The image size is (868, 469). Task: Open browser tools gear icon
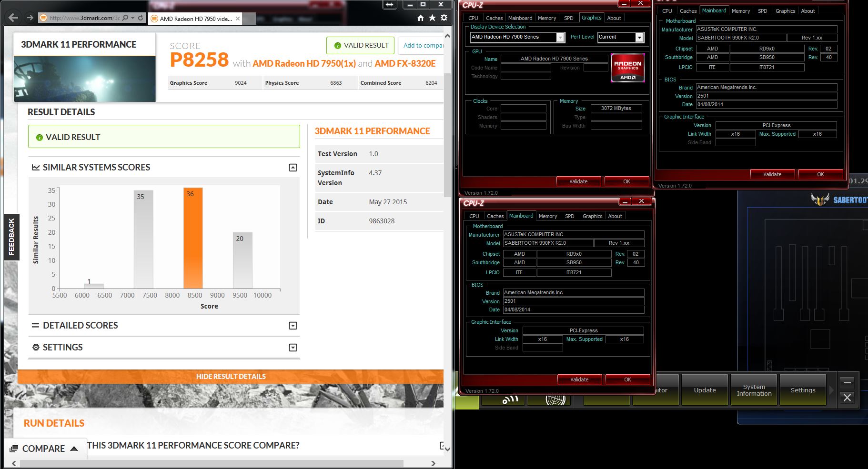click(444, 18)
